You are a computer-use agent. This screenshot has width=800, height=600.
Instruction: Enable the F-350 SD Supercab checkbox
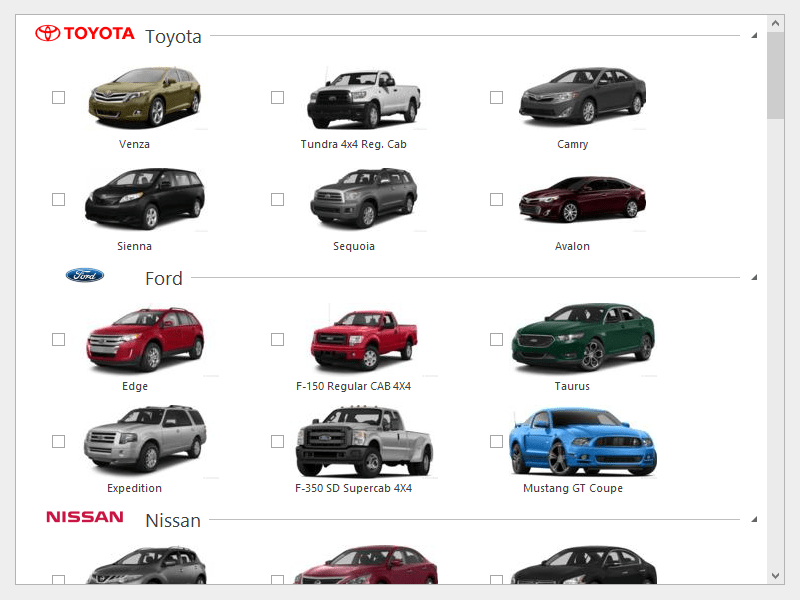click(x=277, y=441)
